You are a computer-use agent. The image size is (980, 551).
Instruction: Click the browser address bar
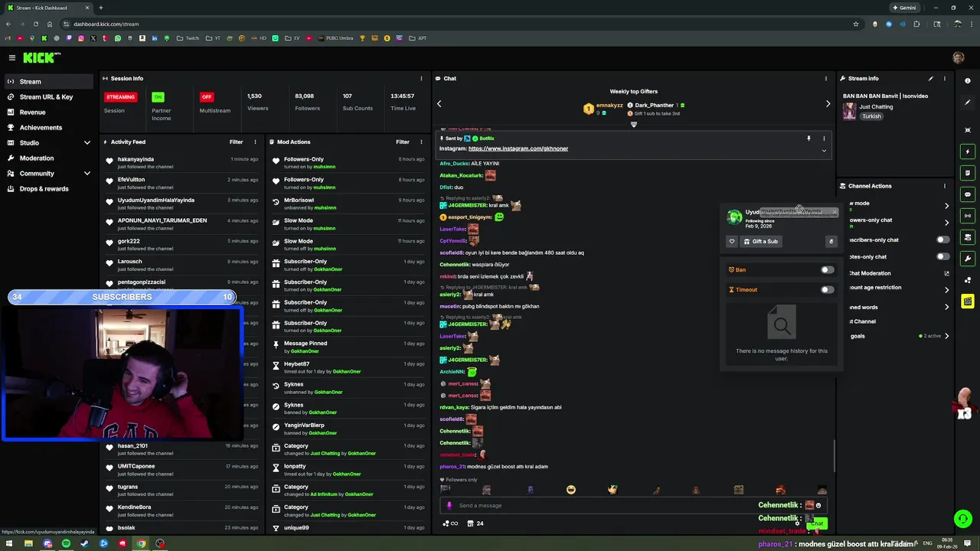click(x=459, y=24)
